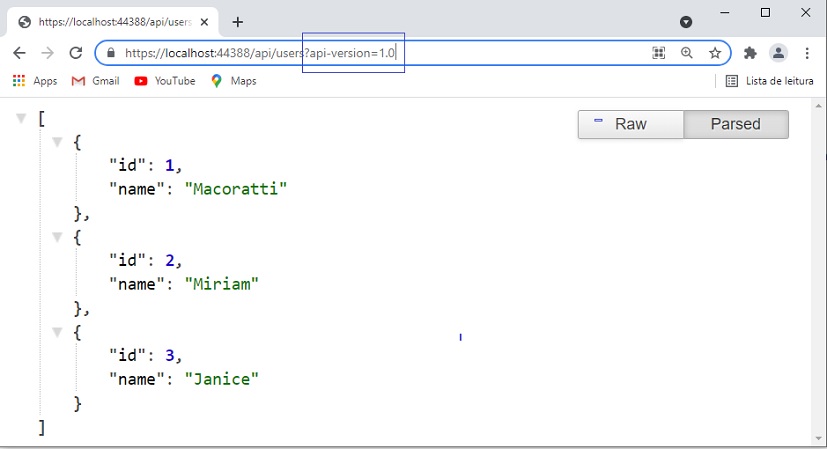This screenshot has width=827, height=449.
Task: Collapse the root JSON array triangle
Action: (x=21, y=118)
